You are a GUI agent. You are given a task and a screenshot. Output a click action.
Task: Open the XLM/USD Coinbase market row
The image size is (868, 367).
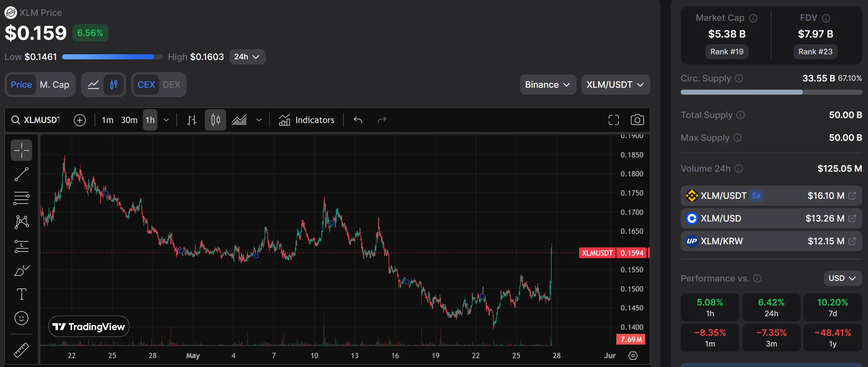point(771,218)
